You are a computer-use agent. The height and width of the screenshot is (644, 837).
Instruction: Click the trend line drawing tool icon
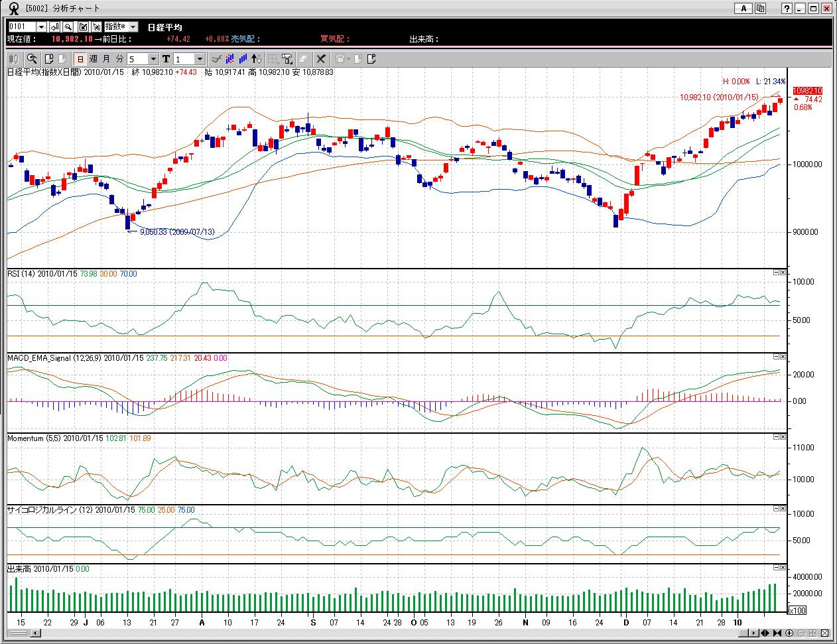216,59
